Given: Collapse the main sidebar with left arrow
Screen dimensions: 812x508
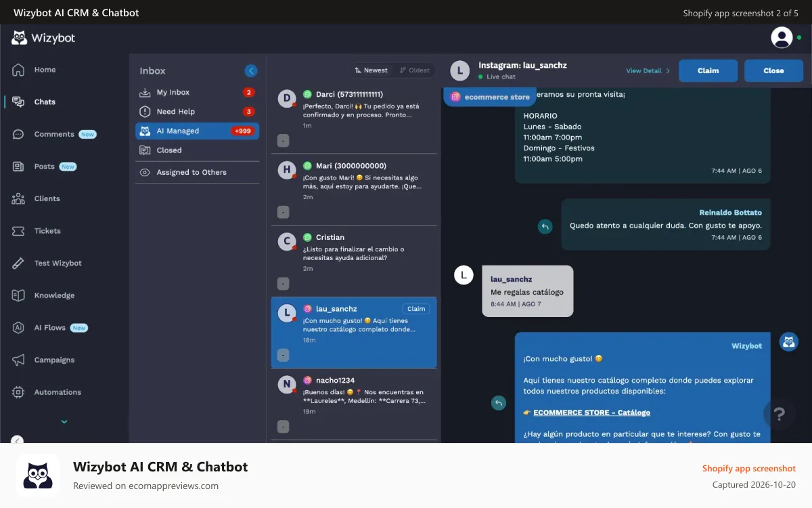Looking at the screenshot, I should (x=18, y=441).
